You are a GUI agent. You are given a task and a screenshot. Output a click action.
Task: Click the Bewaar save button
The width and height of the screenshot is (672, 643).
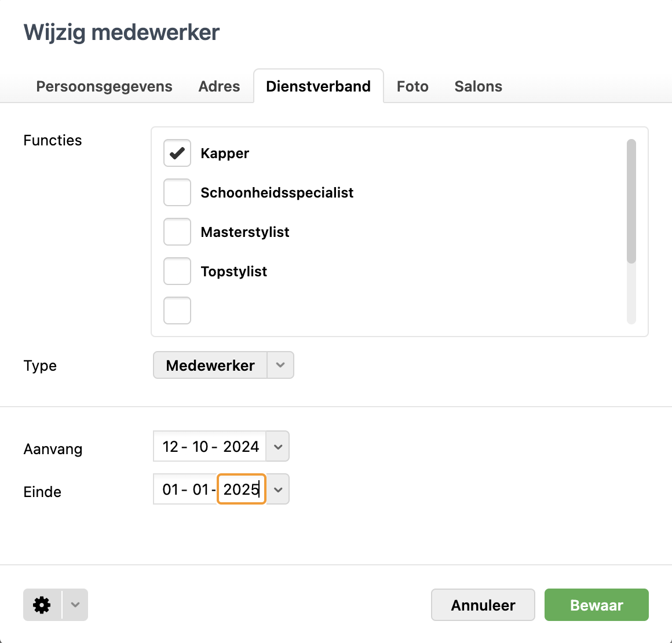tap(596, 605)
